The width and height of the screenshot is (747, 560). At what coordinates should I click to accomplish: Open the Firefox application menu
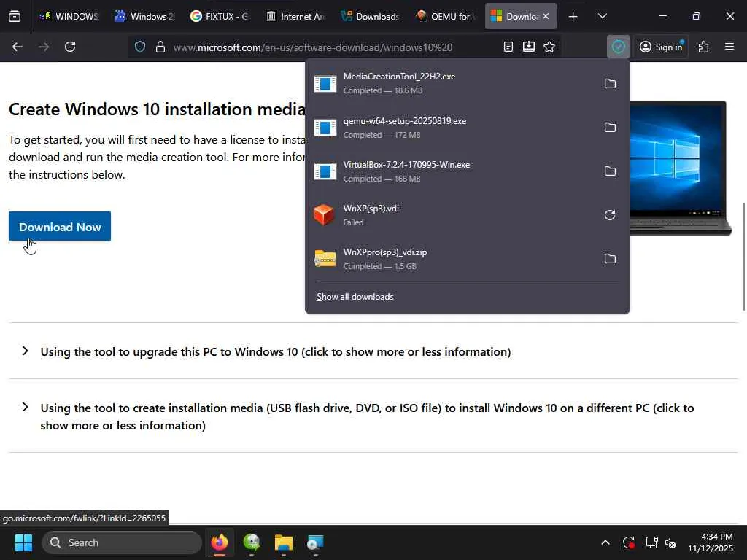click(729, 47)
